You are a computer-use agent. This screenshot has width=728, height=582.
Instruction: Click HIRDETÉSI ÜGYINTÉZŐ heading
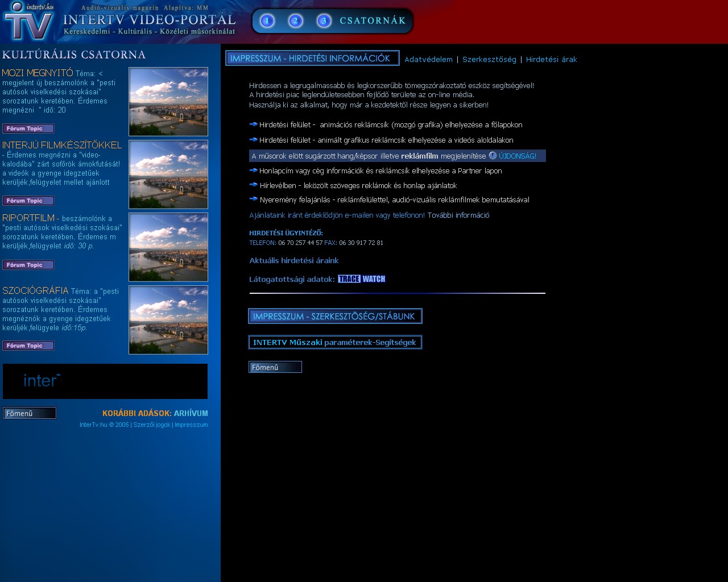[286, 233]
